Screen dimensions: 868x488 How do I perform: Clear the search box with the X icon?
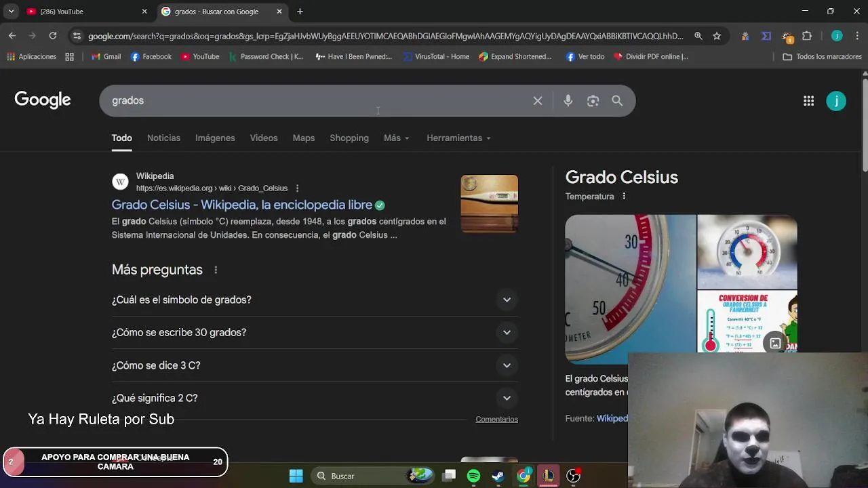[537, 101]
